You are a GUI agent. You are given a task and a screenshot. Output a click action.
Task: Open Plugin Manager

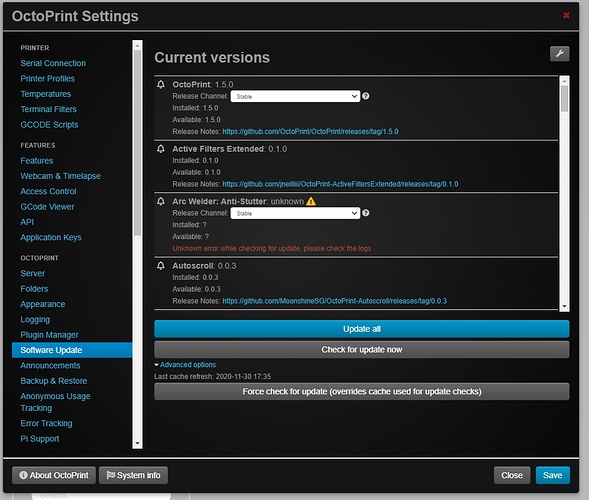(x=49, y=335)
